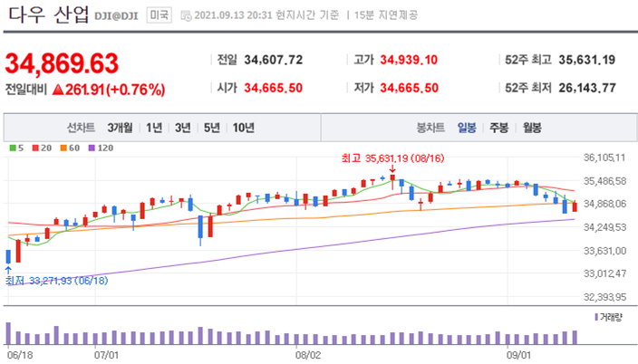Click the 08/02 date axis label
Image resolution: width=638 pixels, height=364 pixels.
(308, 355)
